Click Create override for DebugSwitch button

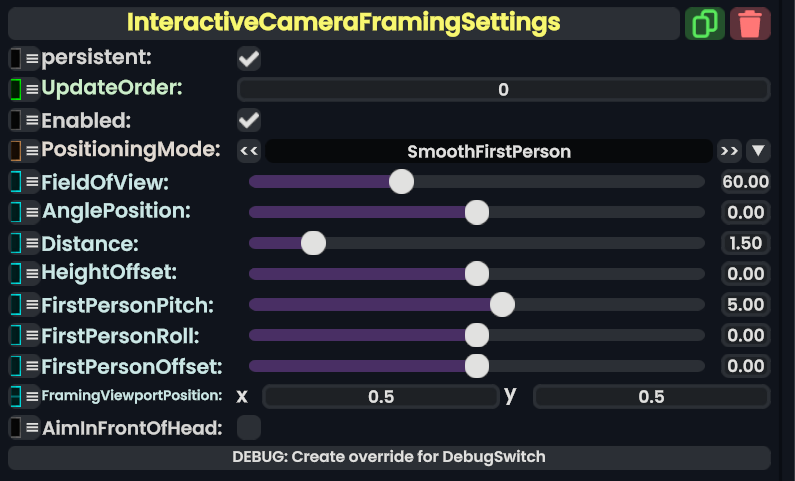pos(389,457)
